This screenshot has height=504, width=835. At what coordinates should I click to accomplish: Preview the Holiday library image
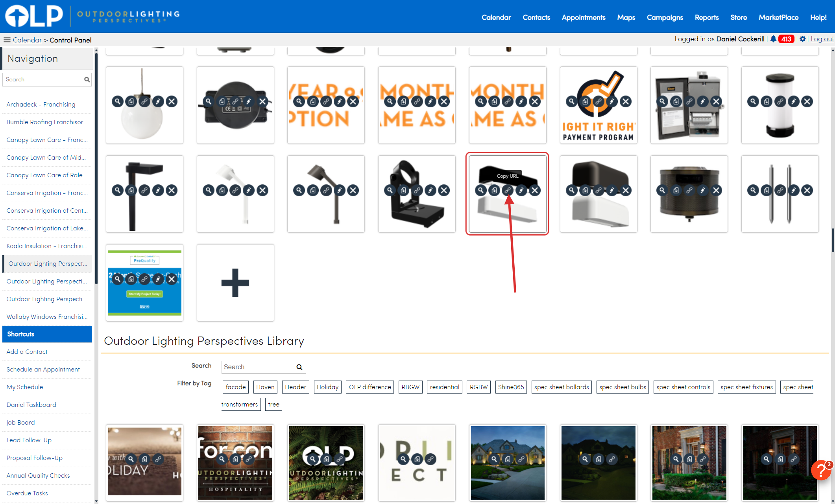coord(131,459)
